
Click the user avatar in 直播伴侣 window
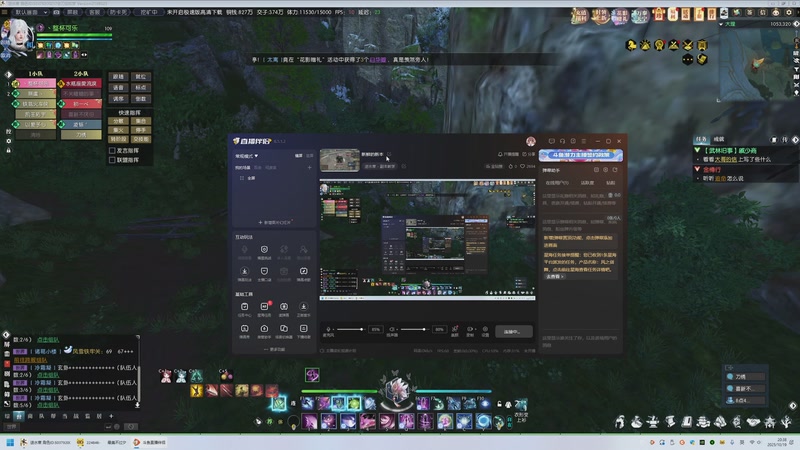pos(531,141)
